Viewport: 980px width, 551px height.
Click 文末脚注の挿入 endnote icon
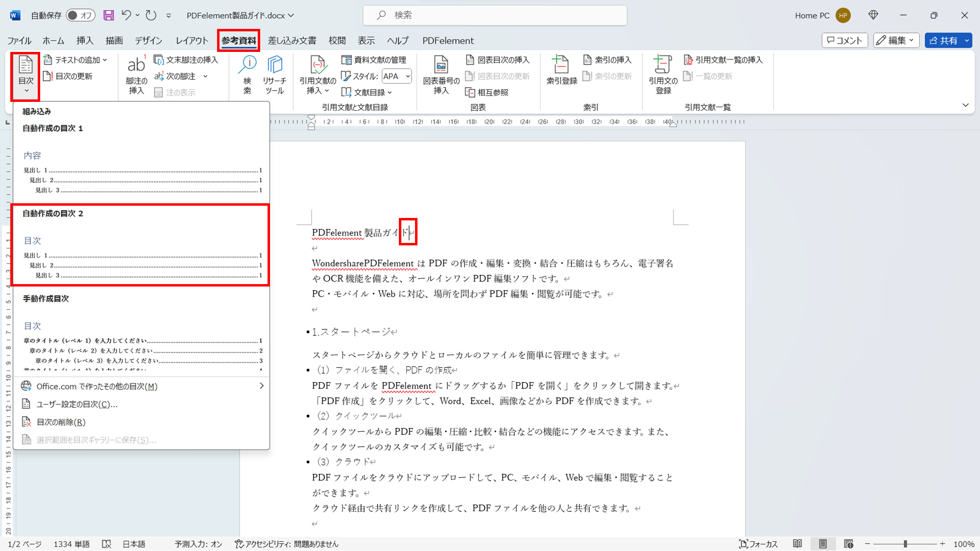[159, 60]
